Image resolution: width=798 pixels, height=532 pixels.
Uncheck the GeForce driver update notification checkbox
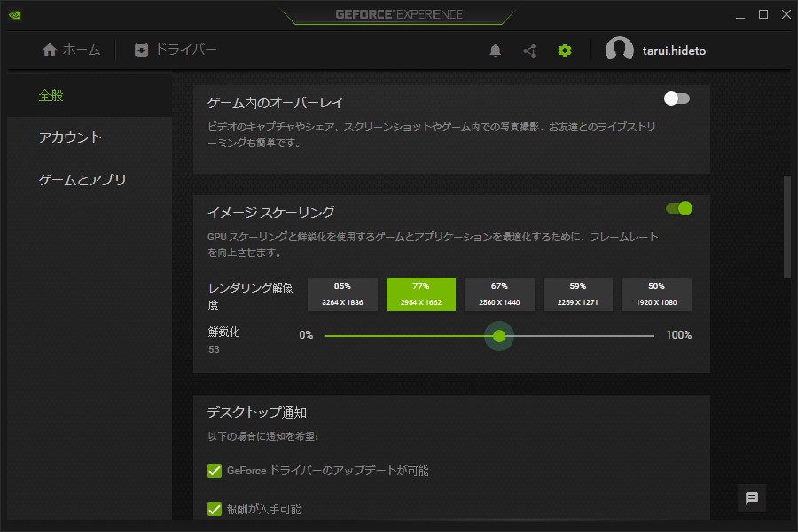[214, 471]
